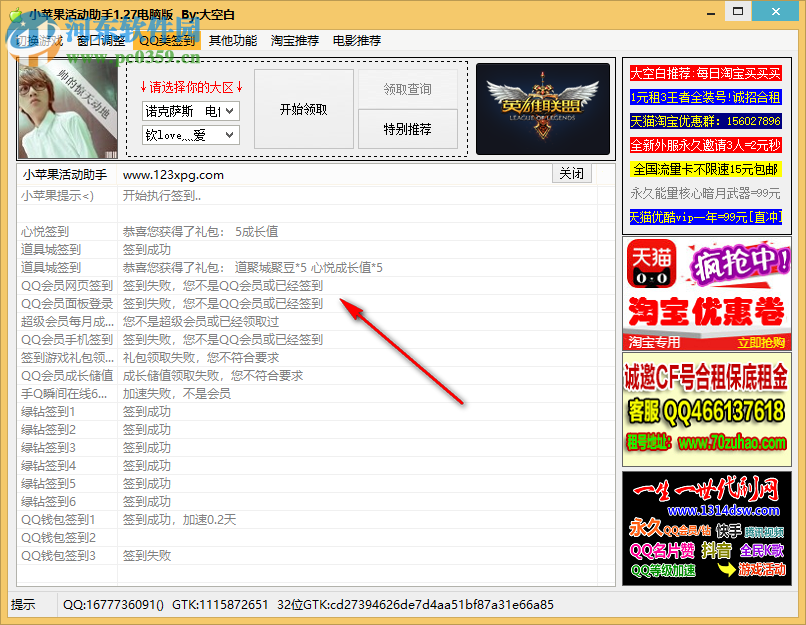This screenshot has height=625, width=806.
Task: Click the 立即抢购 link in Taobao ad
Action: 761,343
